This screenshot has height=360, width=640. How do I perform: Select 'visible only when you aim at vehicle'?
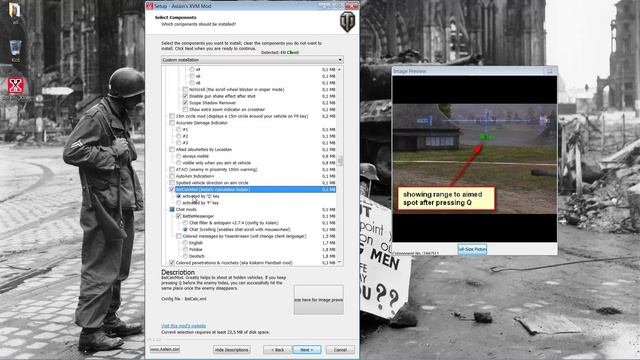click(x=179, y=163)
